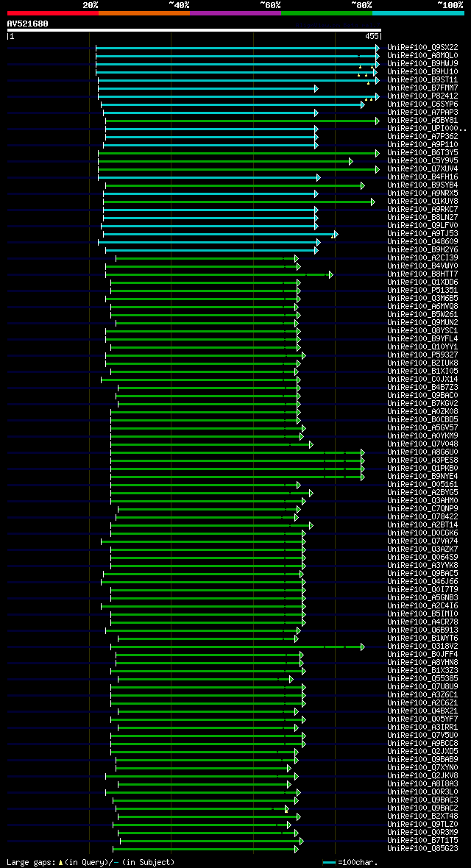Click query name AV521680
This screenshot has height=868, width=471.
28,24
